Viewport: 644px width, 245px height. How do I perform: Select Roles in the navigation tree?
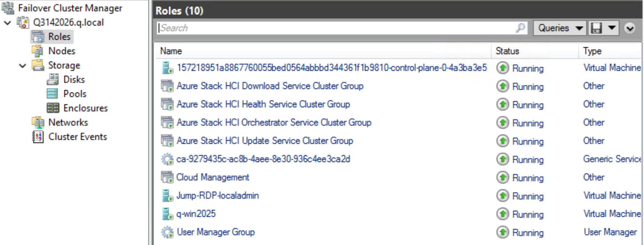[x=59, y=37]
